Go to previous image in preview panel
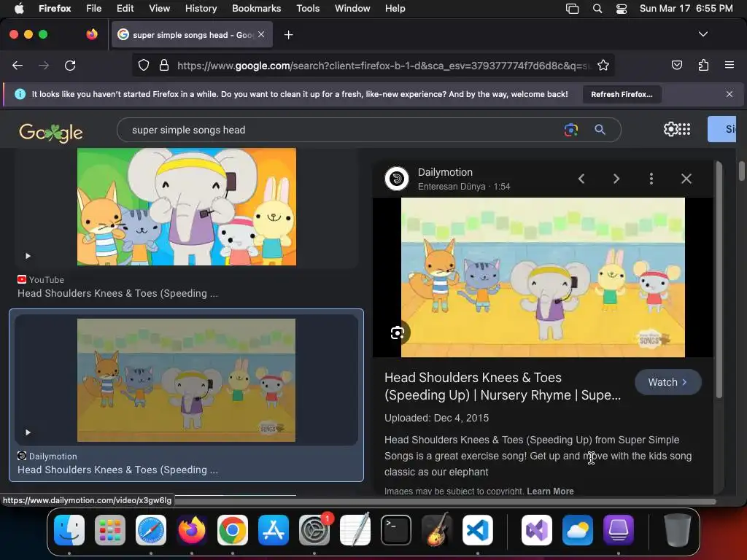 [581, 179]
